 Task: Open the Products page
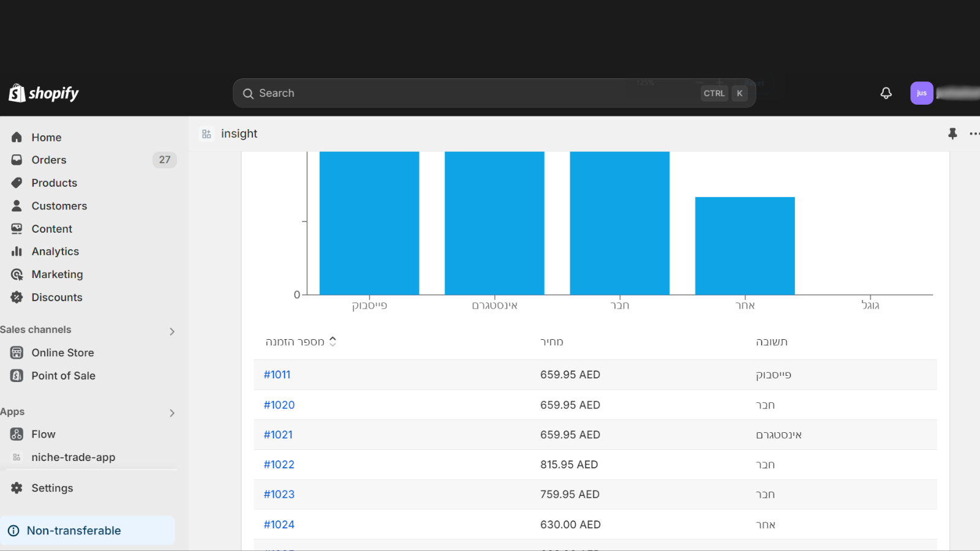point(55,182)
